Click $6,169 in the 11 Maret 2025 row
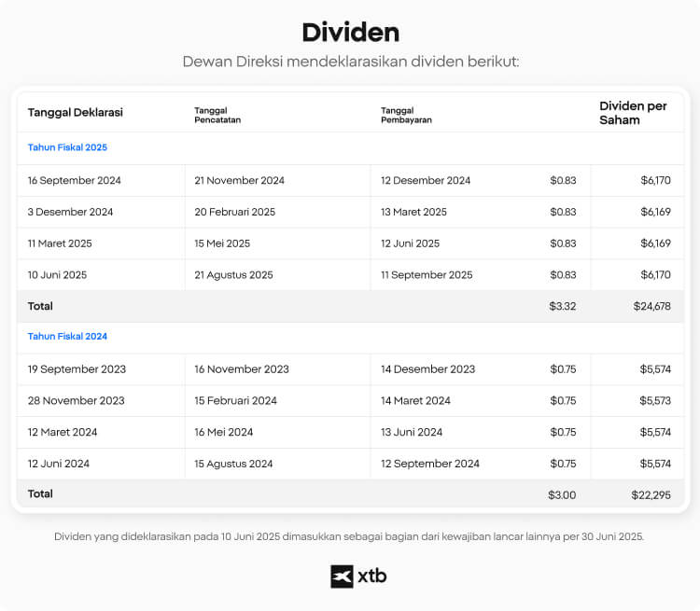The width and height of the screenshot is (700, 611). pyautogui.click(x=655, y=243)
